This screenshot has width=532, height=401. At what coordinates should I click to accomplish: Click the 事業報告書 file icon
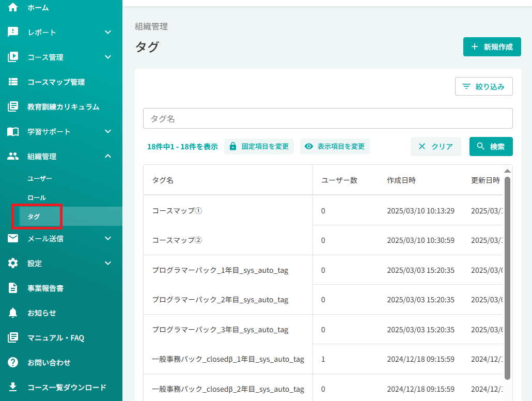[x=13, y=288]
